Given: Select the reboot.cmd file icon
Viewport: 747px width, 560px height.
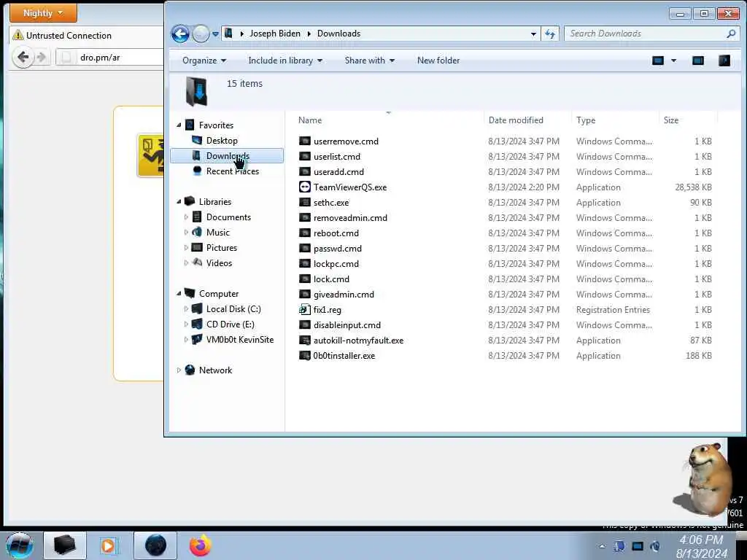Looking at the screenshot, I should point(304,233).
